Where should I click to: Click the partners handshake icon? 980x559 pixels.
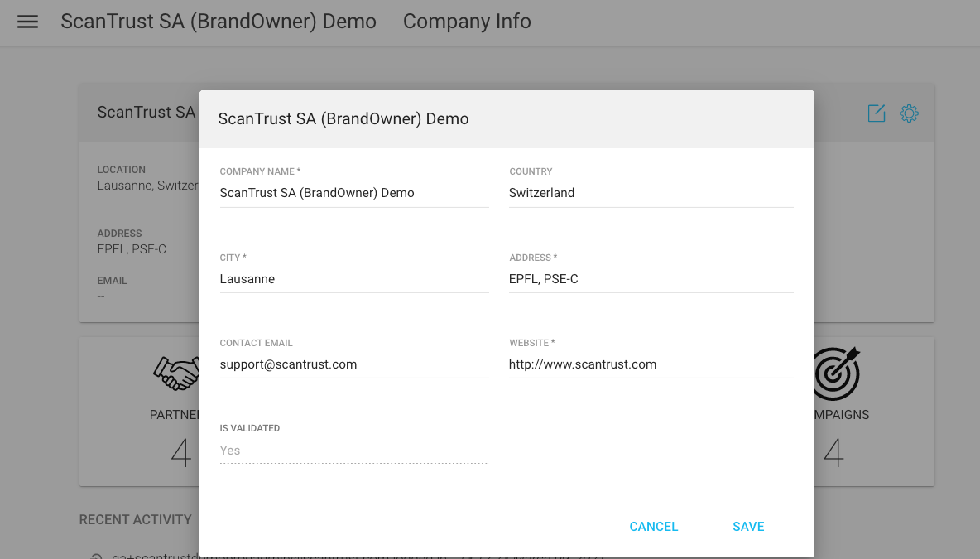pos(177,373)
